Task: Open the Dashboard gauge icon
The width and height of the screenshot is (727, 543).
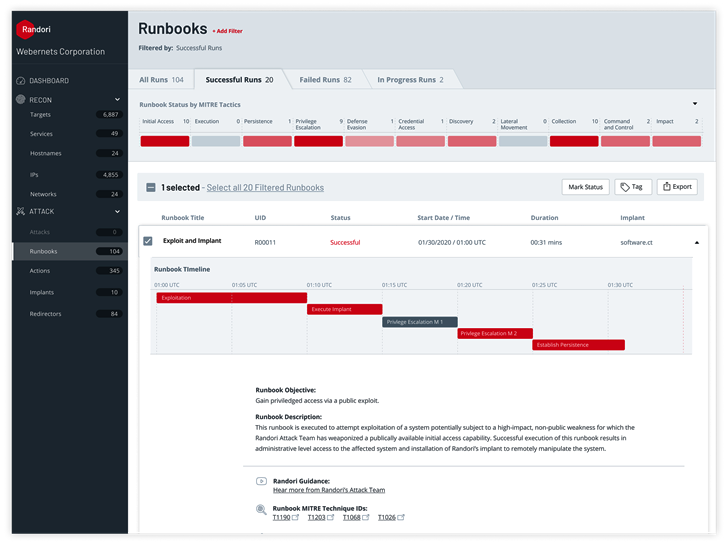Action: (20, 81)
